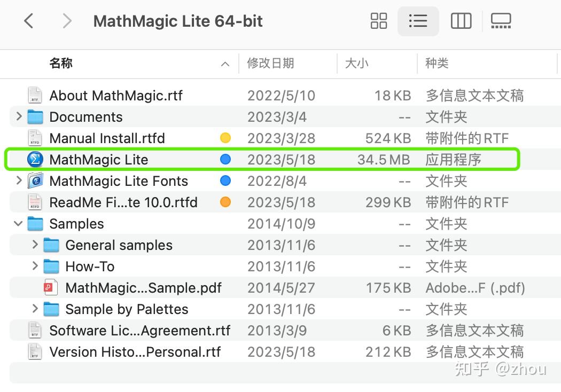Click the Samples folder icon
561x392 pixels.
[35, 224]
